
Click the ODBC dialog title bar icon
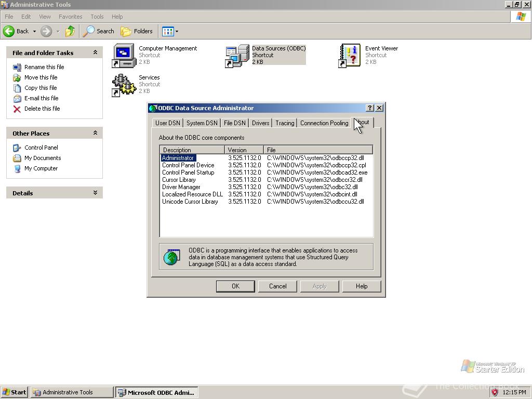tap(153, 108)
